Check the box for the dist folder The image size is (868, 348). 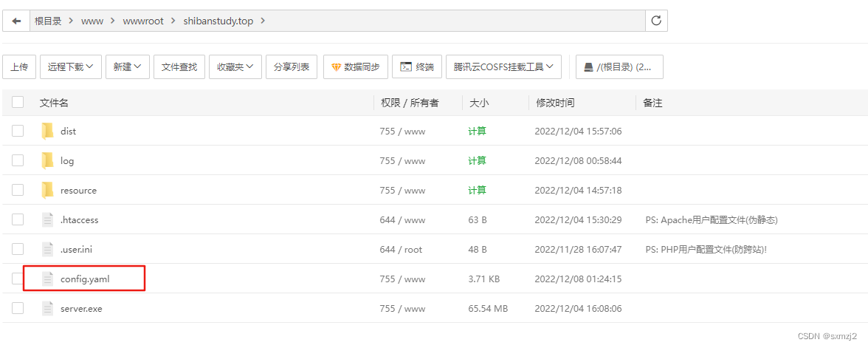[18, 131]
